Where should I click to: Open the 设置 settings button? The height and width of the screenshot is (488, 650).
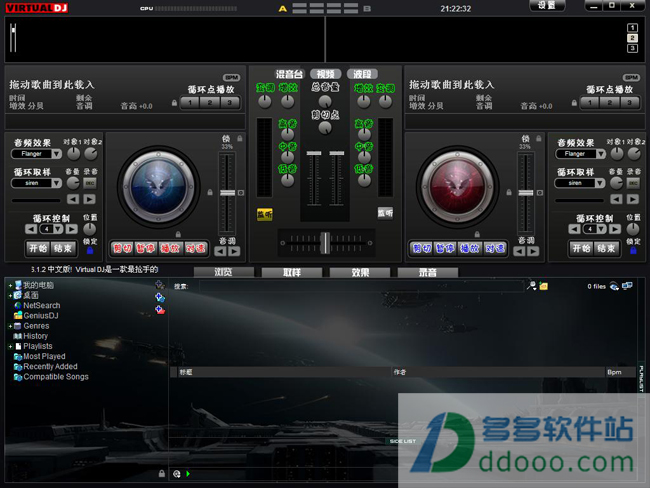tap(547, 5)
